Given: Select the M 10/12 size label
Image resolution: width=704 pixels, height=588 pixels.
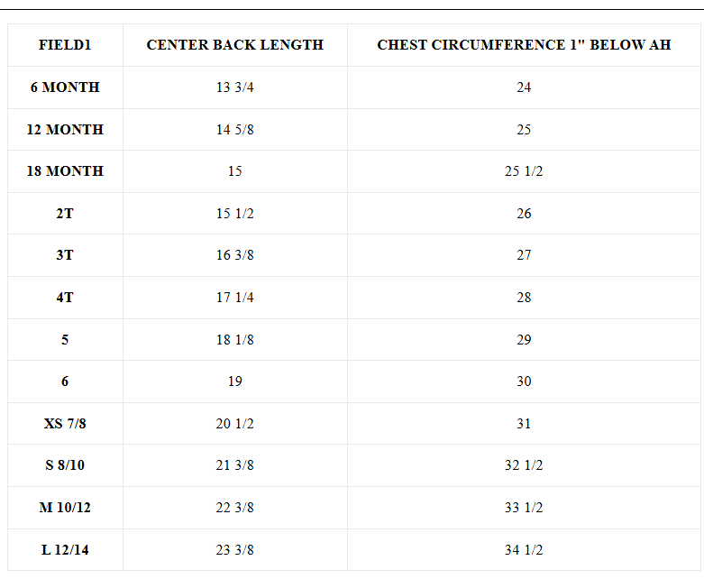Looking at the screenshot, I should (x=65, y=508).
